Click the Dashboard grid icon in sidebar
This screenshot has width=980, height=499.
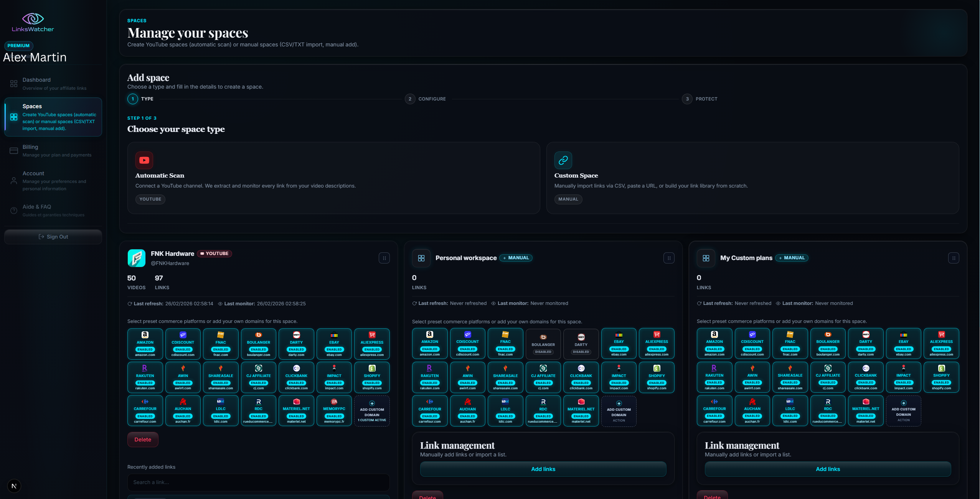coord(14,84)
